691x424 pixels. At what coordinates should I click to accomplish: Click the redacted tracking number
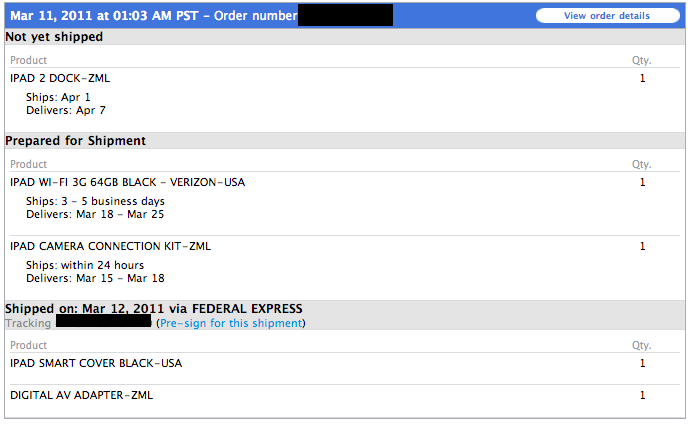point(103,322)
